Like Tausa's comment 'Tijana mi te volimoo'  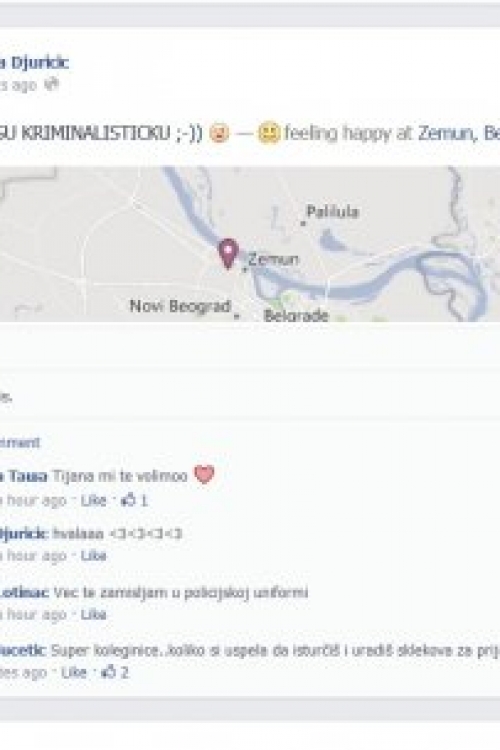click(x=93, y=500)
